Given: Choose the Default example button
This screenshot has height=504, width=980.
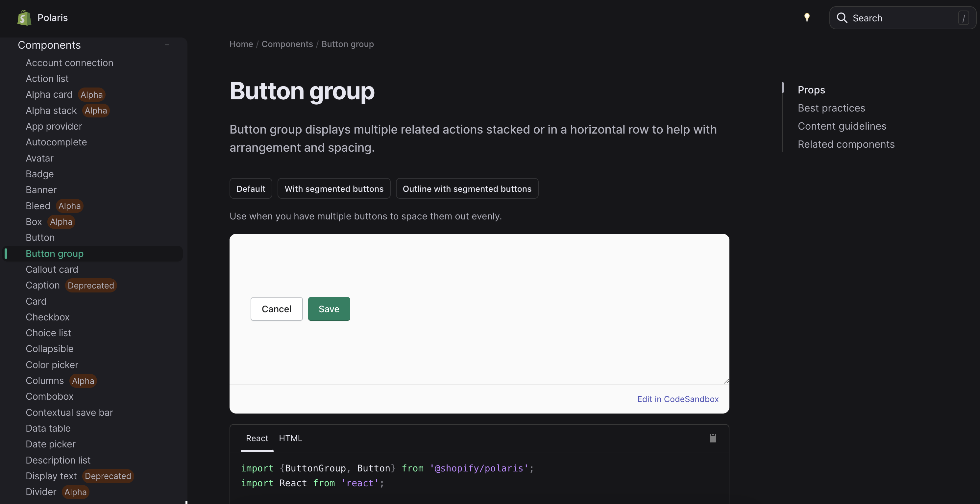Looking at the screenshot, I should (251, 189).
